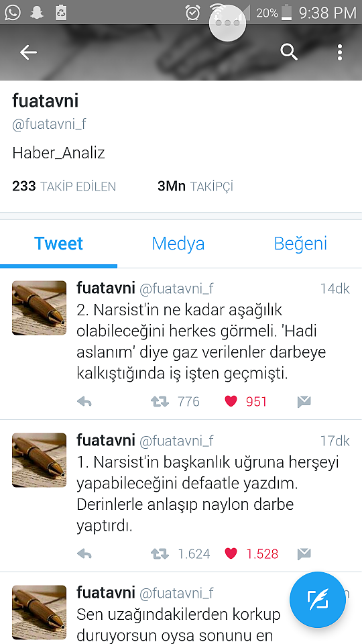Send the 14dk tweet via direct message

coord(304,402)
